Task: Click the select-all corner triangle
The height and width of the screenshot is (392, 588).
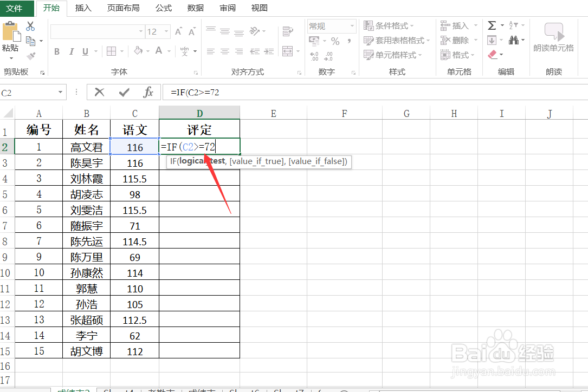Action: (x=8, y=113)
